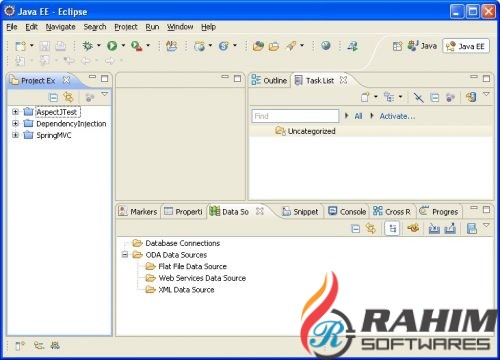Switch to the Cross R tab
Viewport: 500px width, 360px height.
[x=391, y=212]
